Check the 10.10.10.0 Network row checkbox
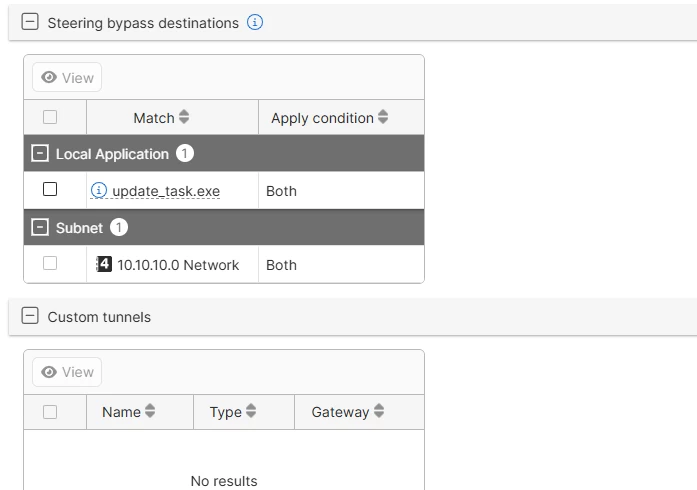 pyautogui.click(x=50, y=263)
